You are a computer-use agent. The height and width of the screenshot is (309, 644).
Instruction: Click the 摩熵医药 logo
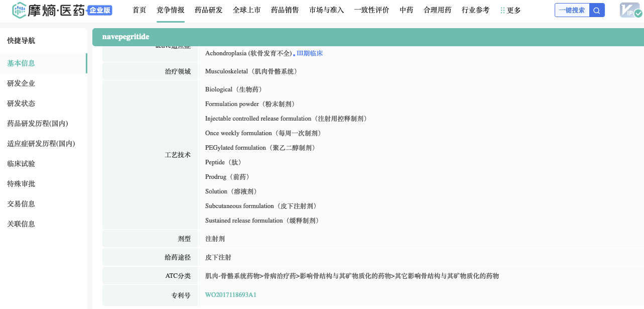(49, 10)
